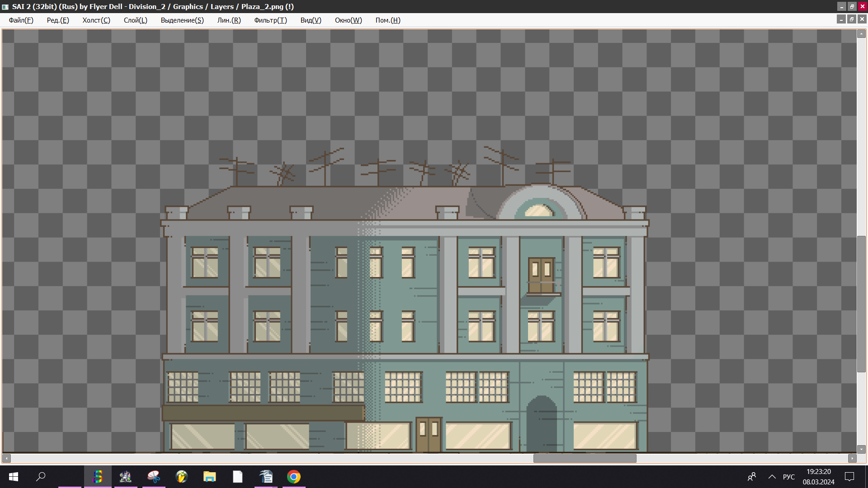Open the Холст (Canvas) menu
The height and width of the screenshot is (488, 868).
pos(96,20)
